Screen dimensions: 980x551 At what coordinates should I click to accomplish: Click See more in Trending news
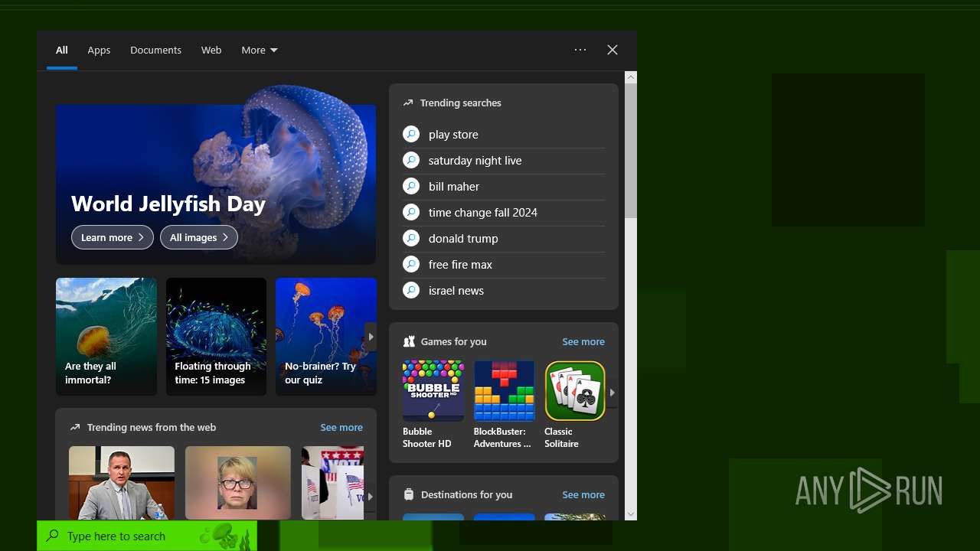click(341, 428)
